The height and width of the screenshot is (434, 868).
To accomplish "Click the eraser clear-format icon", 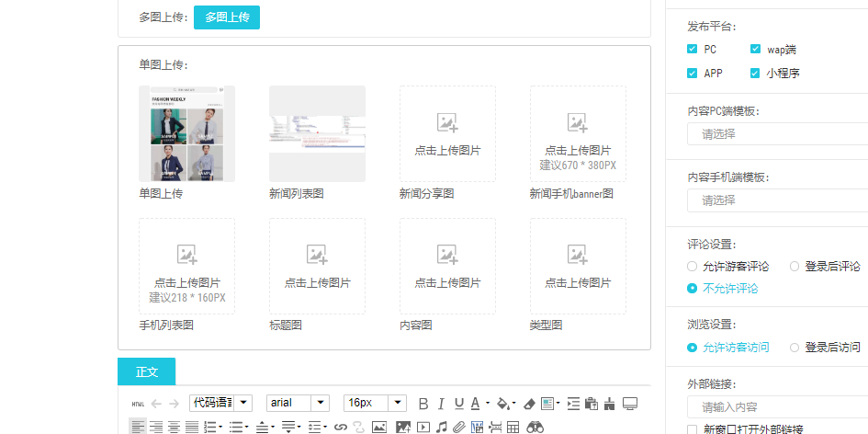I will (x=528, y=404).
